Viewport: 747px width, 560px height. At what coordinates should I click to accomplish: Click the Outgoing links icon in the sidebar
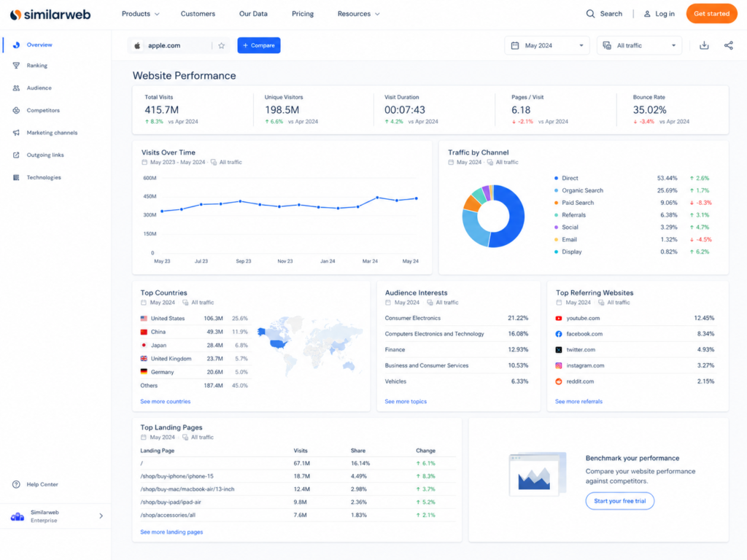[16, 155]
